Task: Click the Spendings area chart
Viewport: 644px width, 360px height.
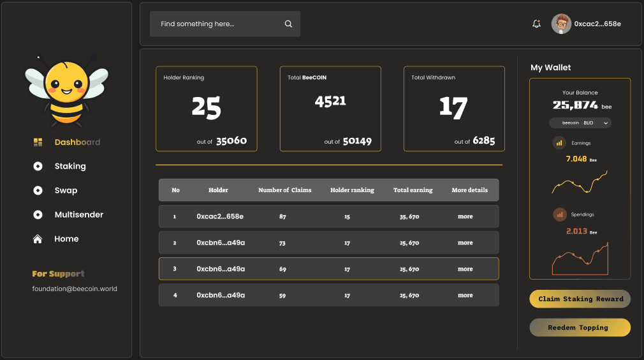Action: [580, 258]
